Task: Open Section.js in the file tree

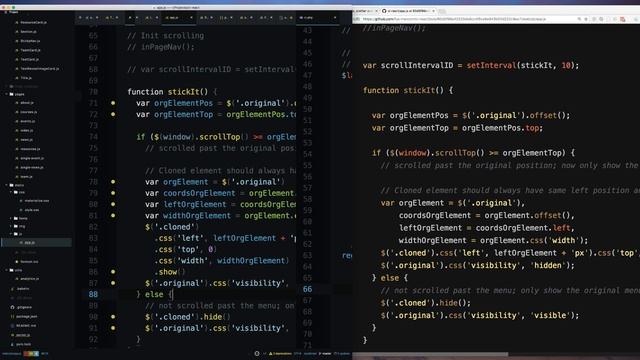Action: click(x=29, y=31)
